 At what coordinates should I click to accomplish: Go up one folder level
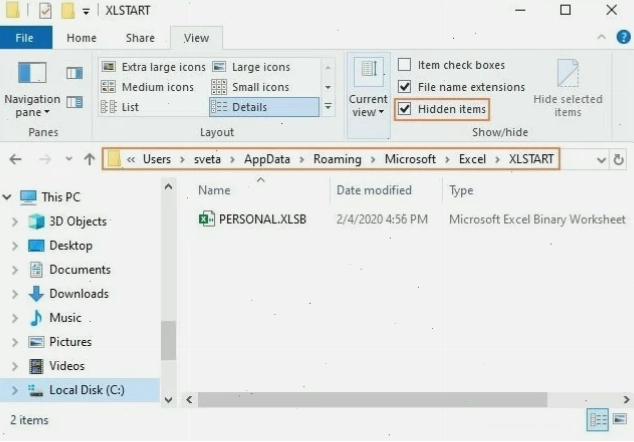pyautogui.click(x=89, y=159)
